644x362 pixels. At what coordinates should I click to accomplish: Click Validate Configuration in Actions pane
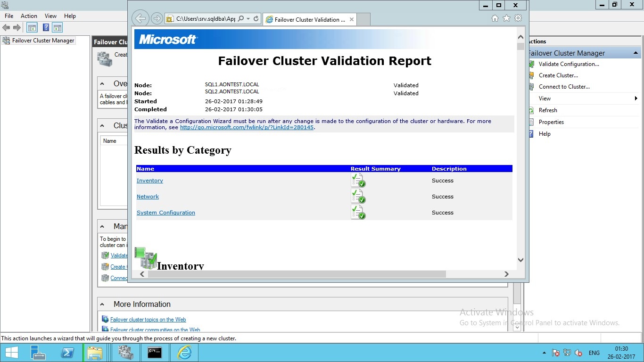point(569,64)
